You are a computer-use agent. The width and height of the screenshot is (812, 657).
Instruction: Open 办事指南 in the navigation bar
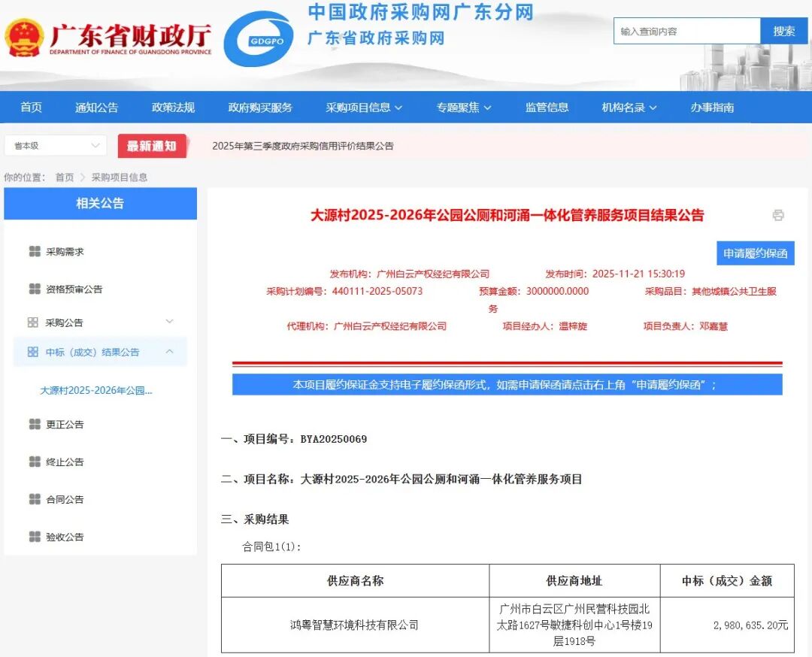[x=712, y=107]
